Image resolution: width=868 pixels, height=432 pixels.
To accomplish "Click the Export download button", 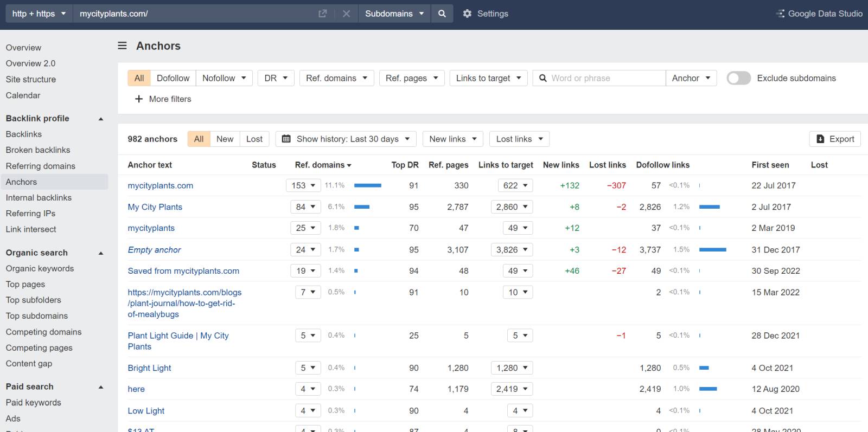I will click(835, 139).
